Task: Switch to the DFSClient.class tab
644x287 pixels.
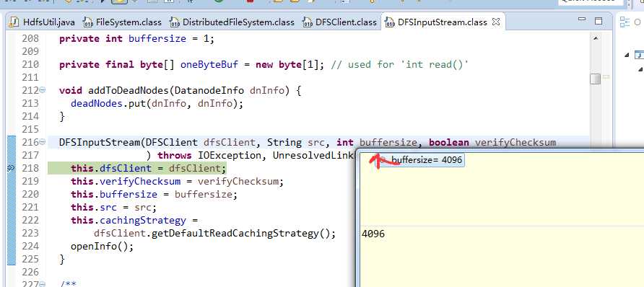Action: 339,22
